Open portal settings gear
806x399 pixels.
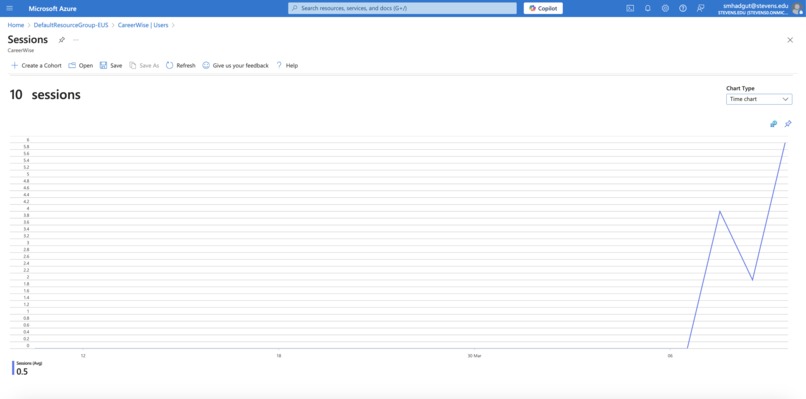tap(665, 8)
